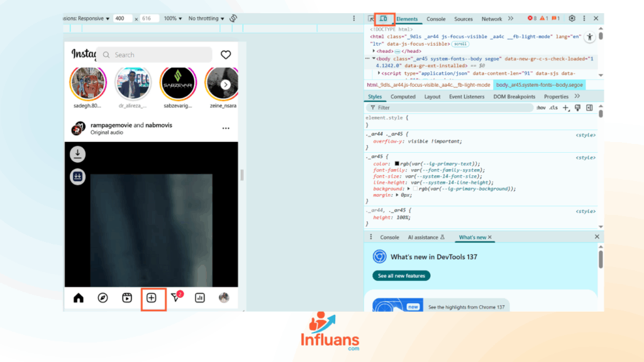The width and height of the screenshot is (644, 362).
Task: Open device toolbar three-dot options menu
Action: tap(354, 18)
